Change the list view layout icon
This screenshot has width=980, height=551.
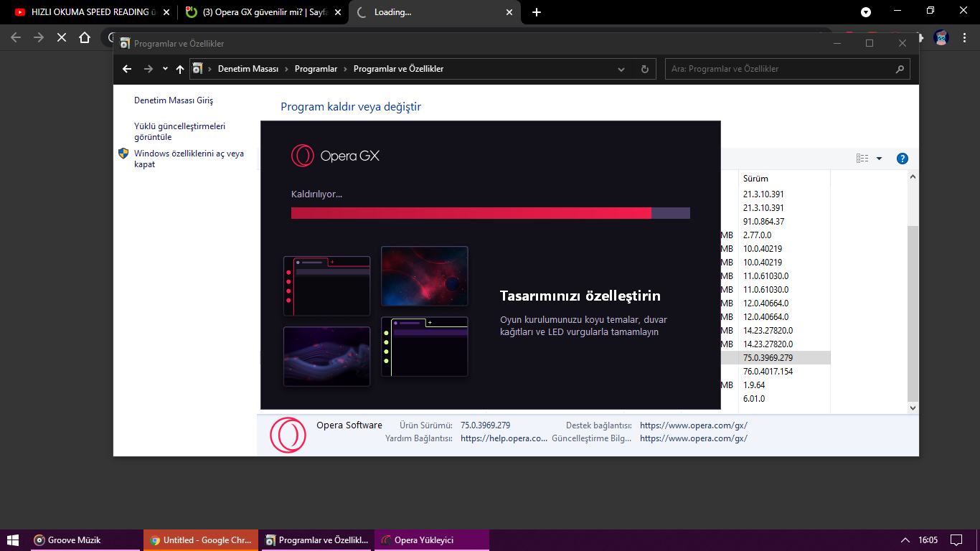(x=862, y=159)
